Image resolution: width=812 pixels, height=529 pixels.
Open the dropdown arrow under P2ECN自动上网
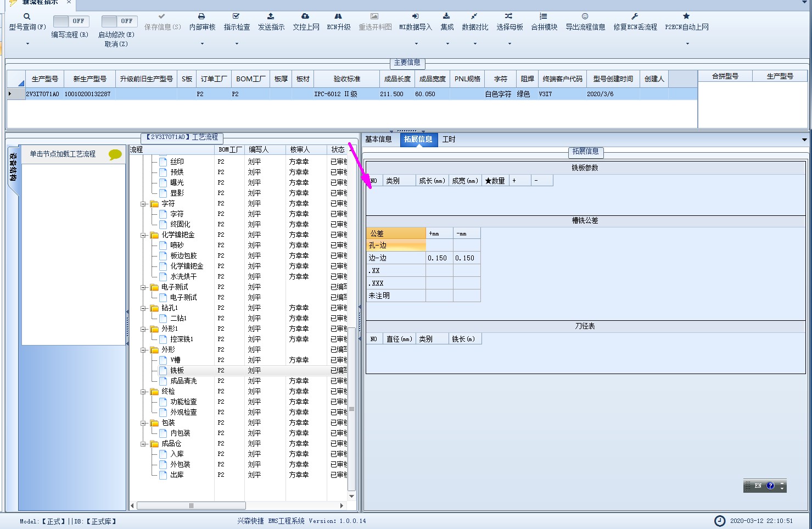point(687,44)
